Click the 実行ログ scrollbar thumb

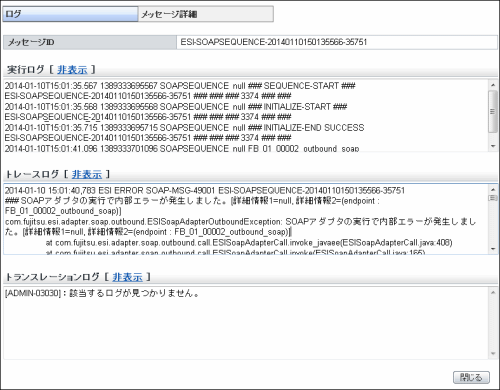click(493, 111)
